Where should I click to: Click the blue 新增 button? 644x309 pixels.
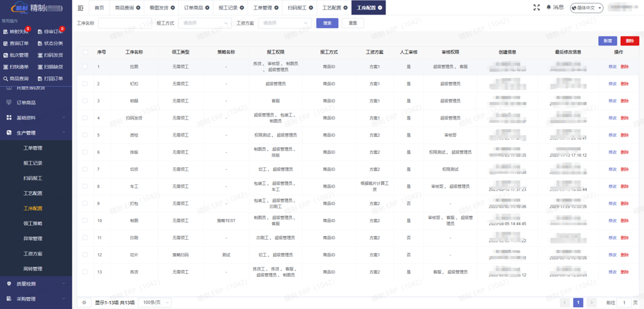tap(608, 41)
